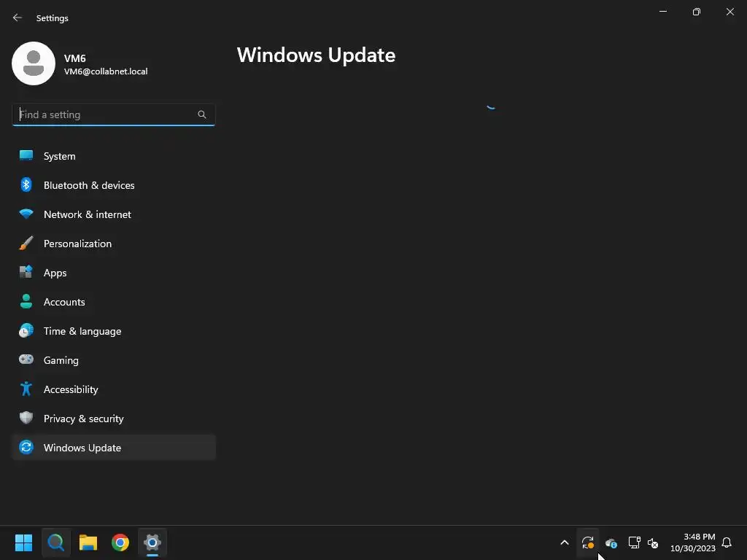Open taskbar Search

55,542
